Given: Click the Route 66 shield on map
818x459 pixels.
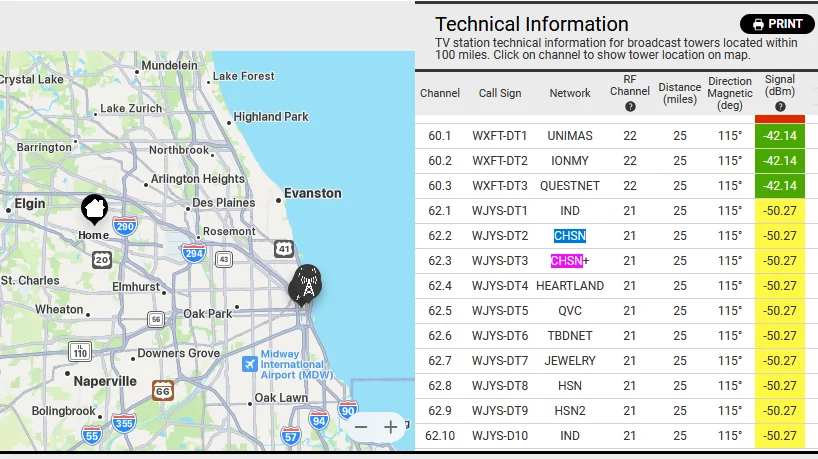Looking at the screenshot, I should click(162, 389).
